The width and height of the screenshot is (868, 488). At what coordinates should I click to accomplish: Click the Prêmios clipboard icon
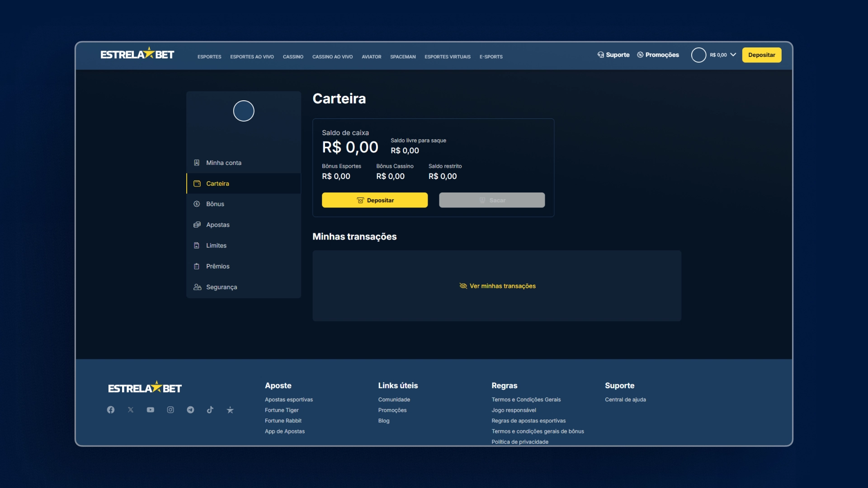[x=197, y=266]
